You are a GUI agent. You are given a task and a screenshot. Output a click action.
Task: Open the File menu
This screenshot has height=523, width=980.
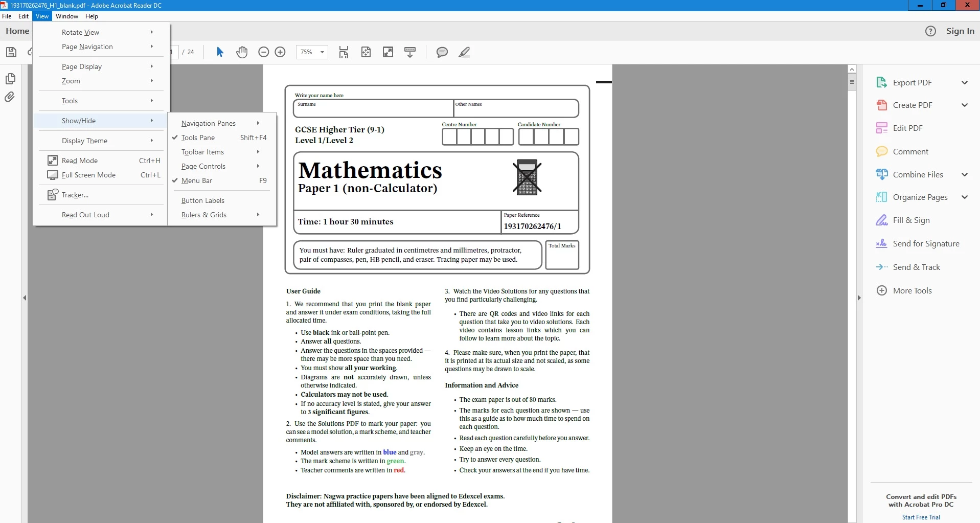point(7,16)
